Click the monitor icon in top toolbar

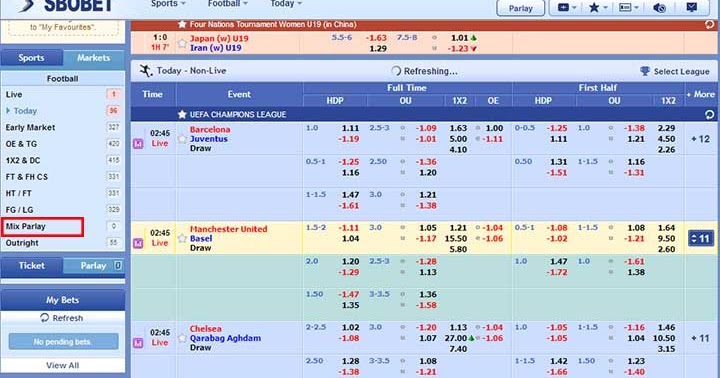point(692,7)
